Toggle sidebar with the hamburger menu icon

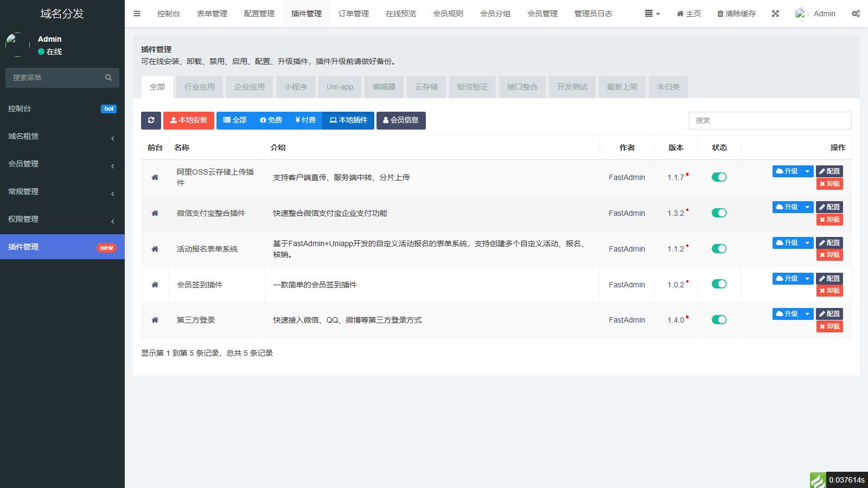[137, 14]
